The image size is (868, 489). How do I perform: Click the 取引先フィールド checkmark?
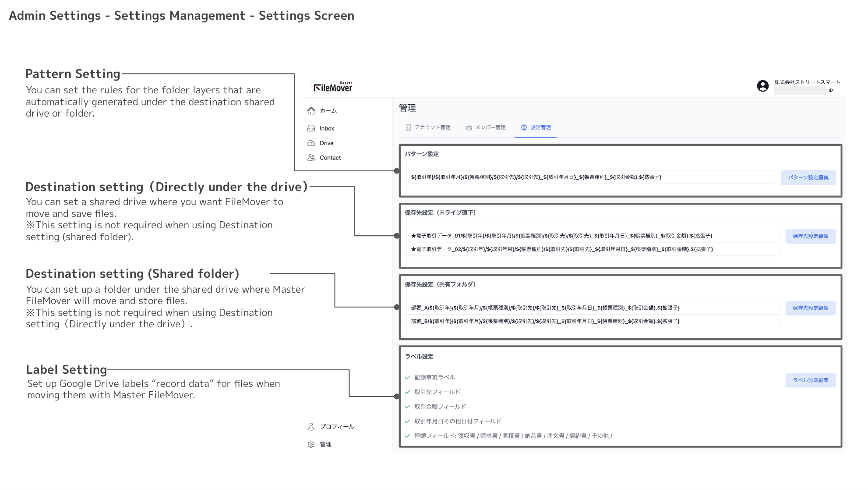coord(408,392)
